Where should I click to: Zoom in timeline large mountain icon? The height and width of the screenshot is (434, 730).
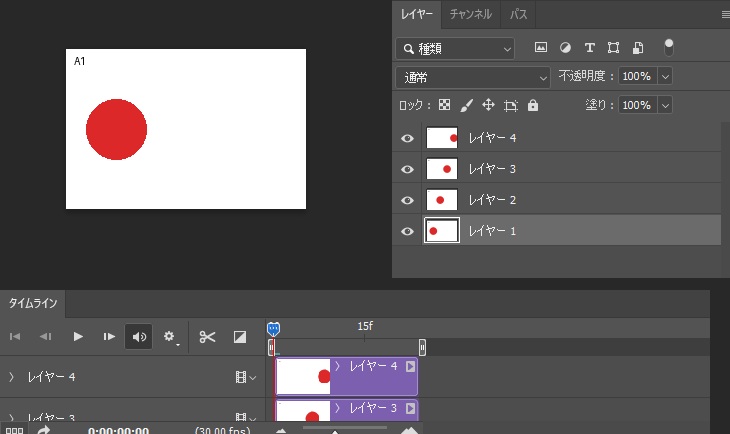410,430
